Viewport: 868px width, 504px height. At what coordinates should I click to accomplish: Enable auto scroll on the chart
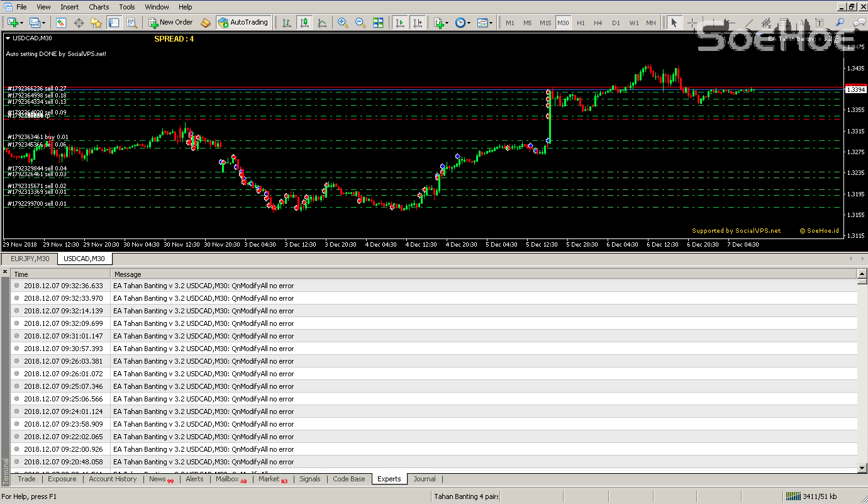point(400,22)
